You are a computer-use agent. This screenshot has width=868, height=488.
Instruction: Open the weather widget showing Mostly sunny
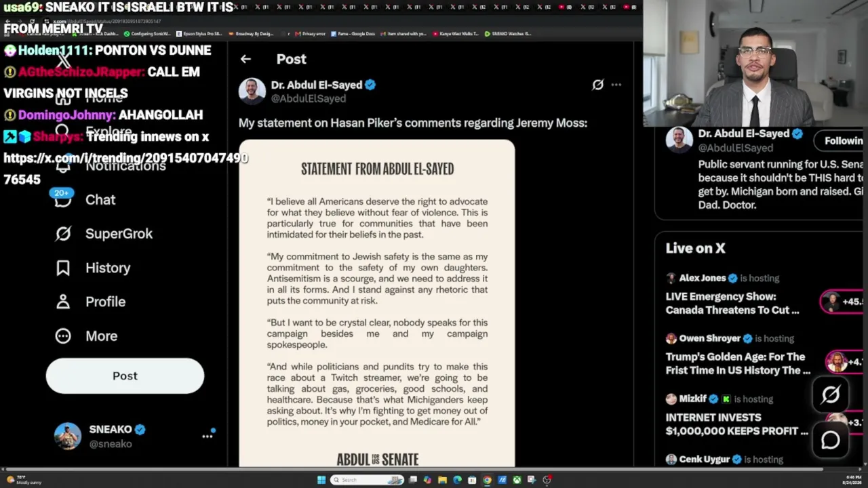24,481
